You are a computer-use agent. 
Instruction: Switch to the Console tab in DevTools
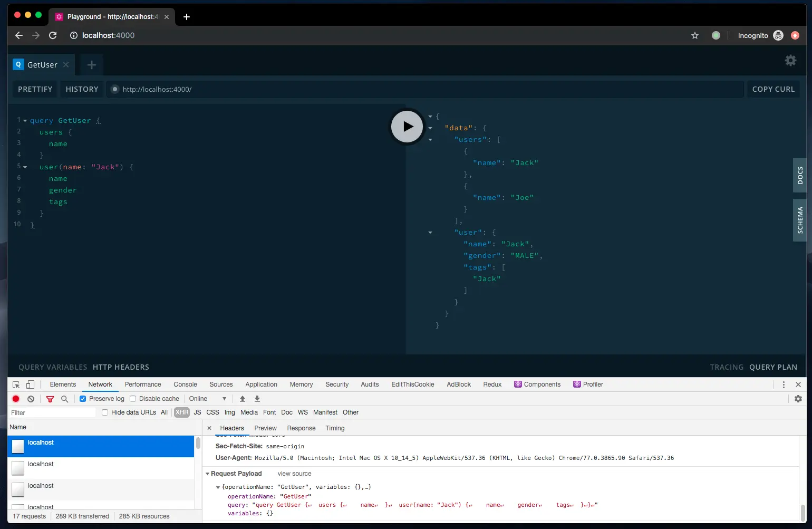point(185,384)
